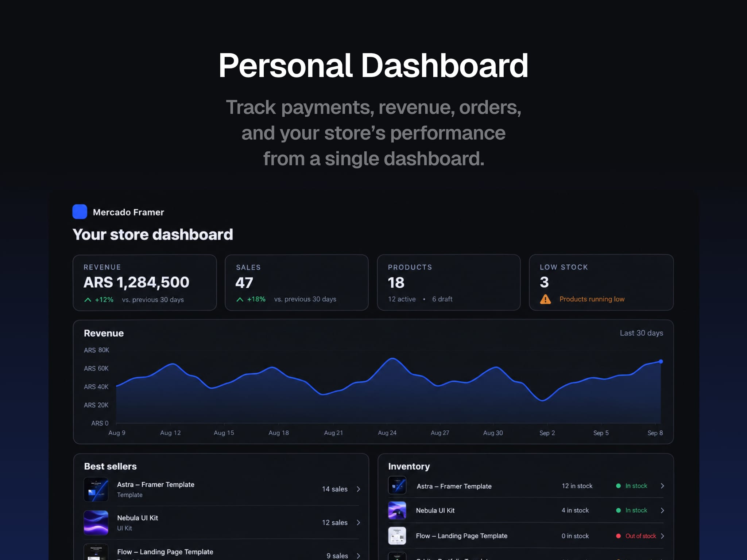Image resolution: width=747 pixels, height=560 pixels.
Task: Open Astra thumbnail in Inventory list
Action: point(397,485)
